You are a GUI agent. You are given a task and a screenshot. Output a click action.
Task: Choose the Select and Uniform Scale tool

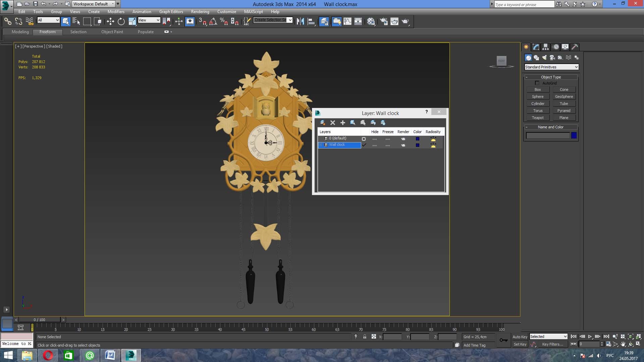(x=132, y=21)
